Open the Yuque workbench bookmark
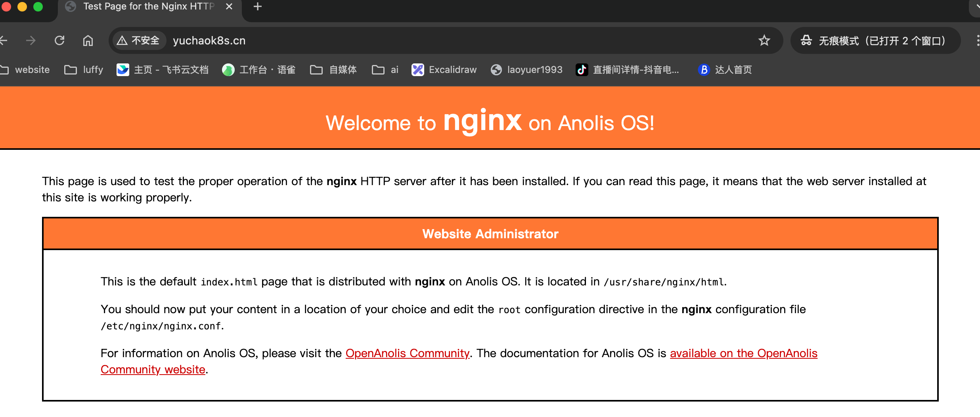This screenshot has height=417, width=980. [x=259, y=70]
